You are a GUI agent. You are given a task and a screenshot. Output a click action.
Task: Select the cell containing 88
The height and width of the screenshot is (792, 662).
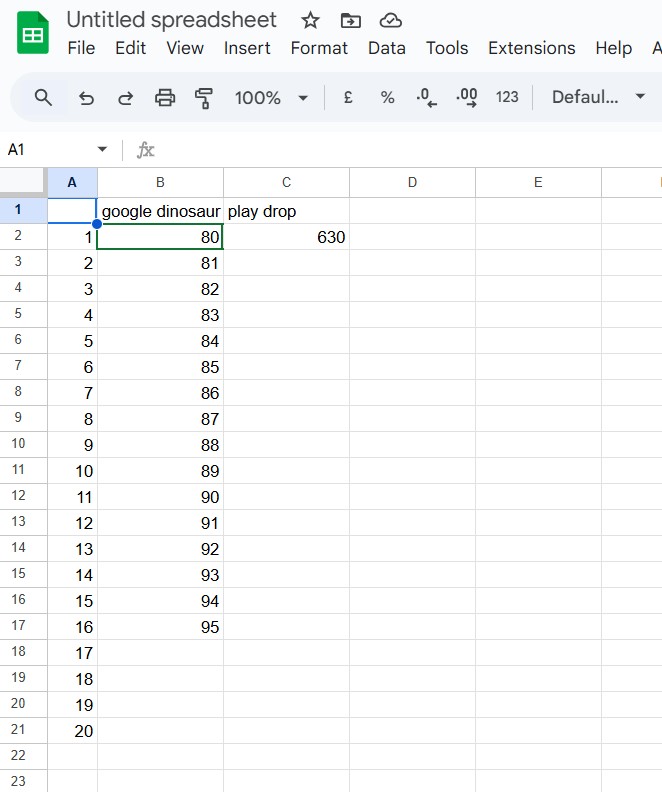[x=160, y=445]
